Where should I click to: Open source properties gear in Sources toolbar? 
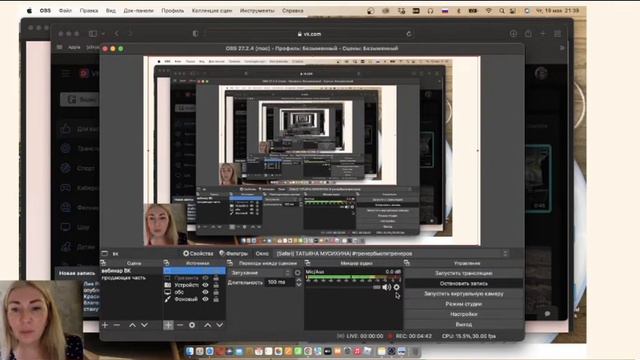192,325
